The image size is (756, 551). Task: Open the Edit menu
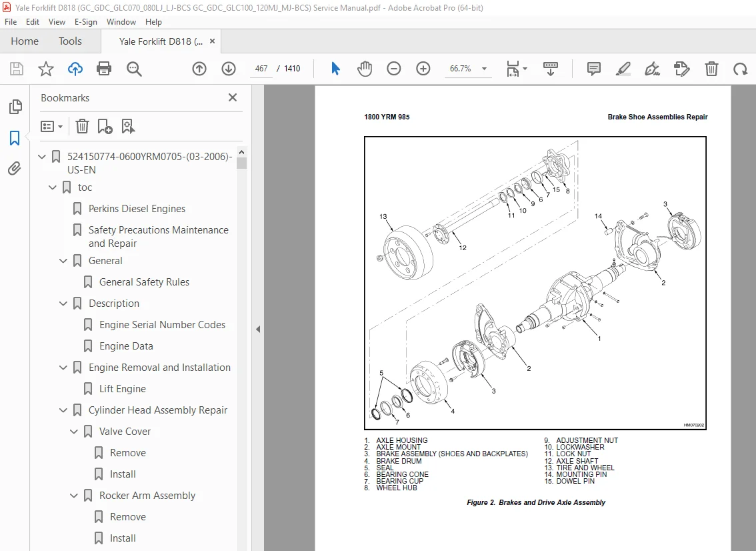[x=33, y=22]
